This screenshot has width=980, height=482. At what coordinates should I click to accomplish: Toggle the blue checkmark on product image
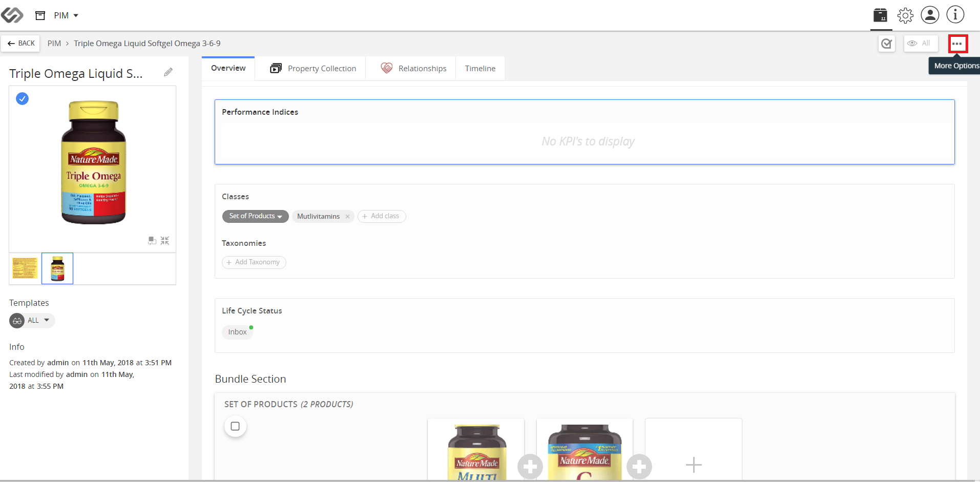22,98
